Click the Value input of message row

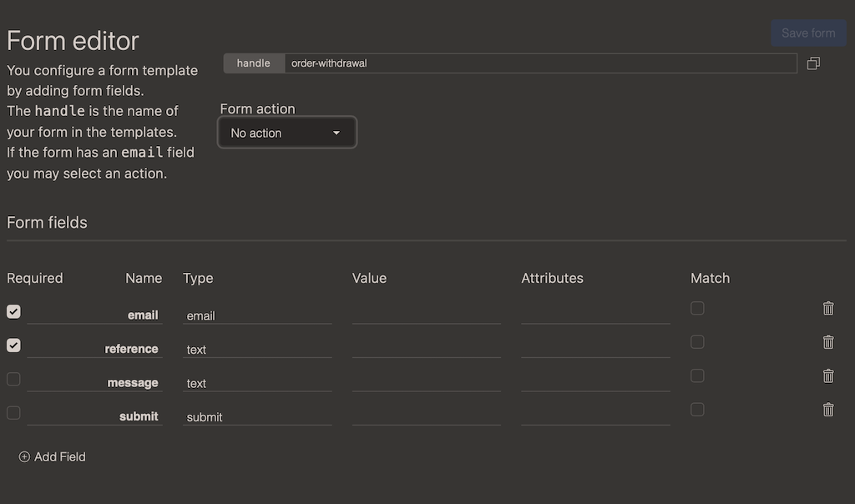pos(427,383)
